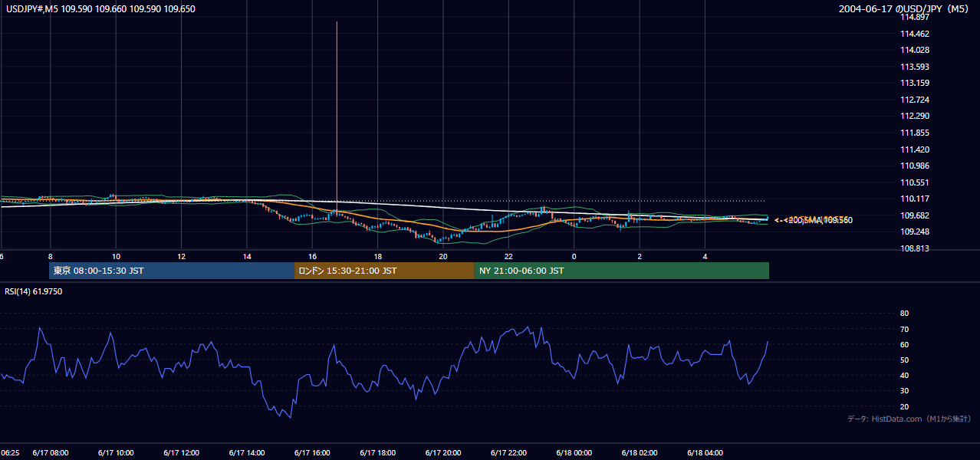980x460 pixels.
Task: Click the 06:25 timestamp on the bottom axis
Action: [x=10, y=452]
